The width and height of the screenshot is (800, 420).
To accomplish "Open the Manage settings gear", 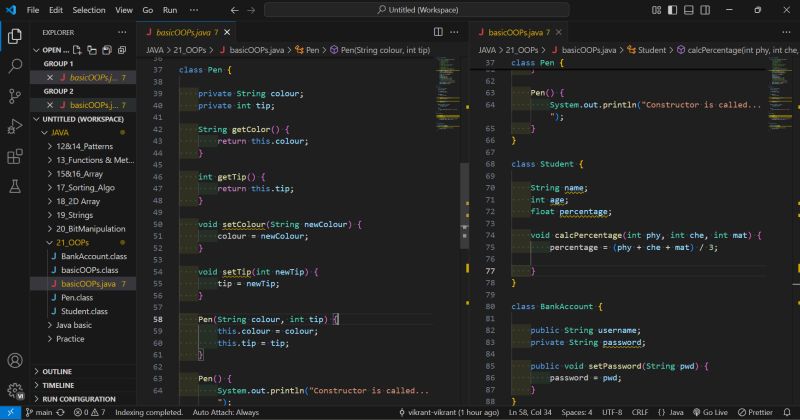I will point(15,391).
